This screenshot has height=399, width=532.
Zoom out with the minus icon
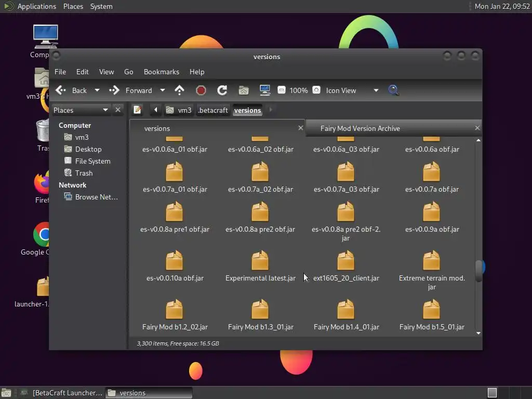(x=281, y=90)
